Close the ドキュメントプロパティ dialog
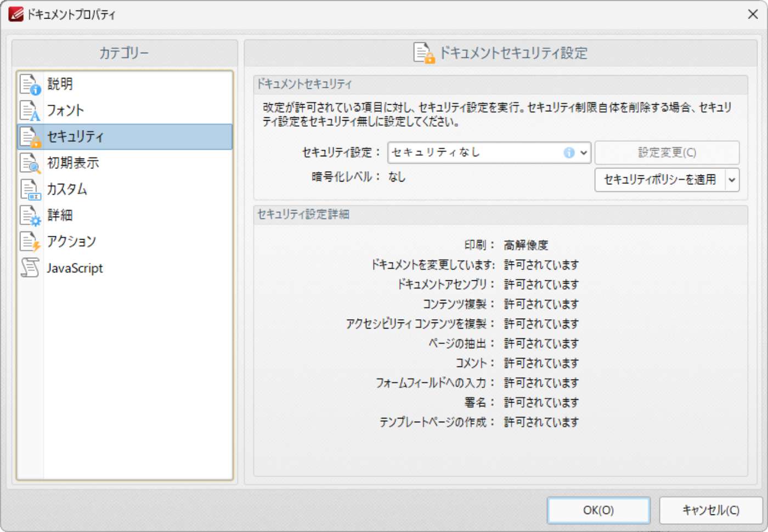 [753, 14]
